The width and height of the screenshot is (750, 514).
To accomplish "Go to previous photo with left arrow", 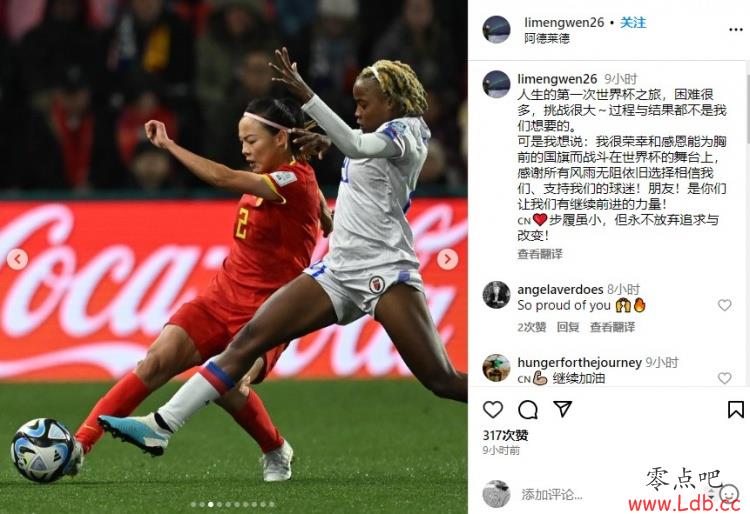I will click(17, 259).
